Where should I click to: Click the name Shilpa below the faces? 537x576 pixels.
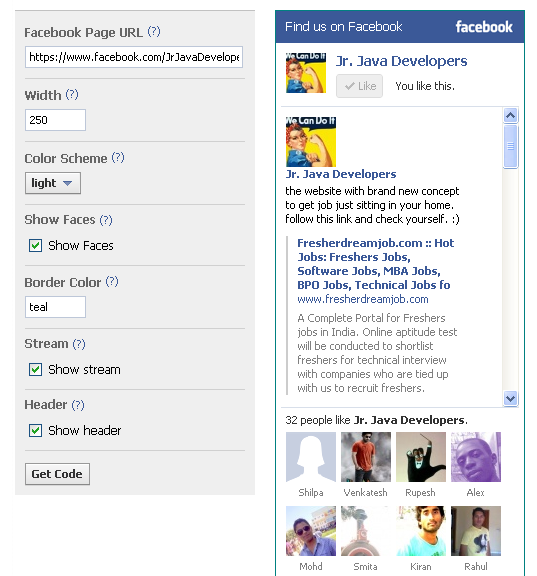pos(311,493)
